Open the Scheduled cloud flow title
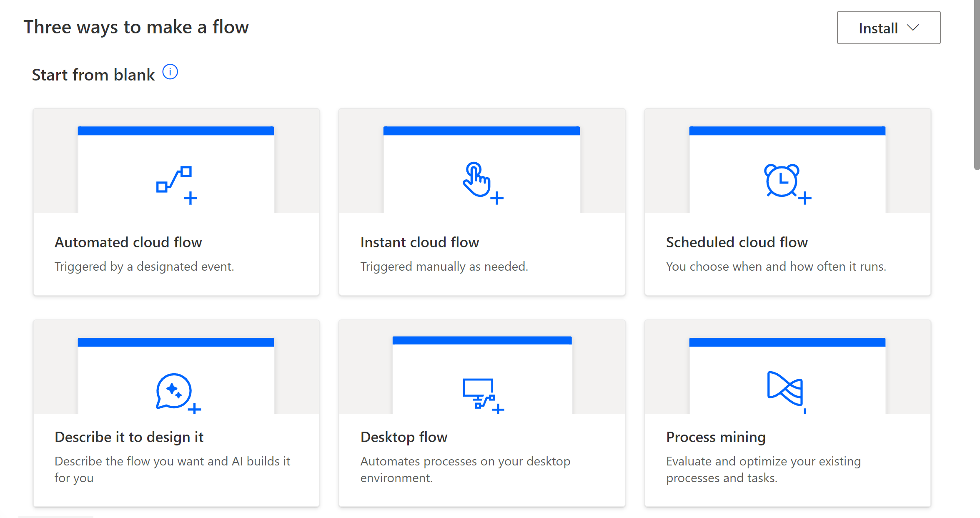The height and width of the screenshot is (518, 980). 737,242
